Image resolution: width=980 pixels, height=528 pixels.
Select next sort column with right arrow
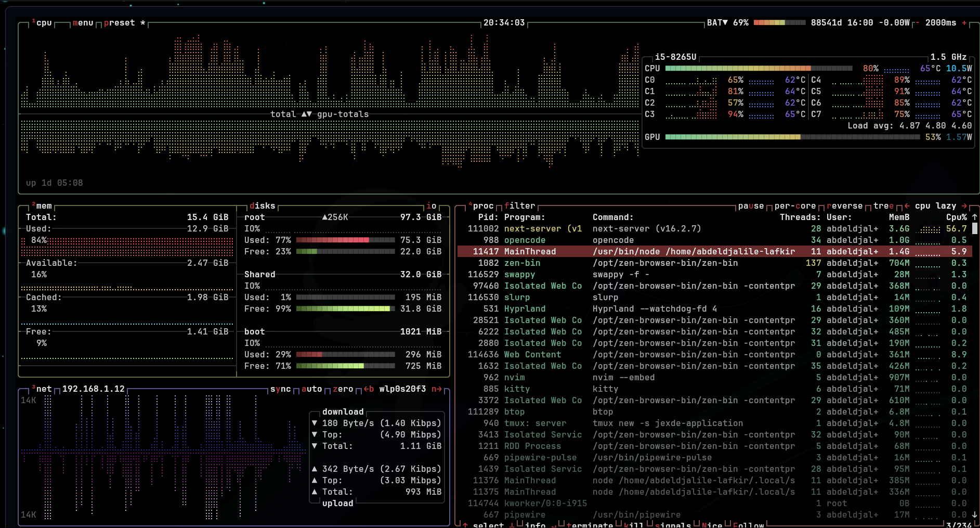[x=964, y=206]
